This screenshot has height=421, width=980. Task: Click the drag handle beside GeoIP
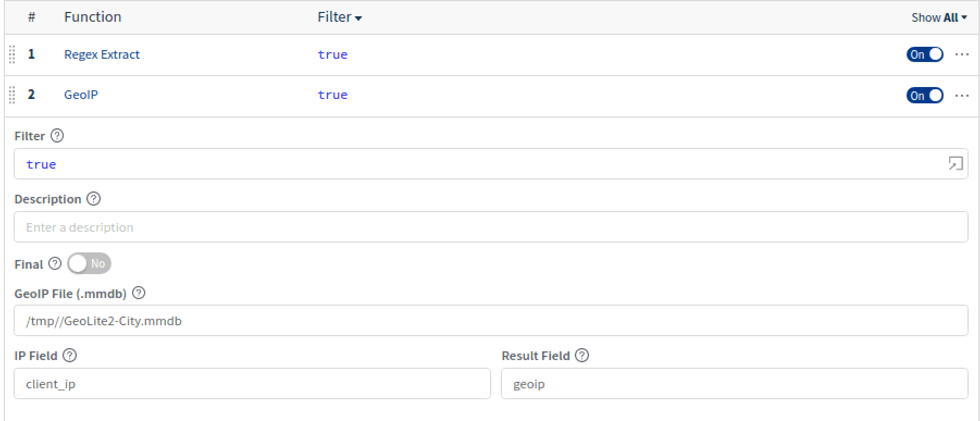click(x=11, y=95)
